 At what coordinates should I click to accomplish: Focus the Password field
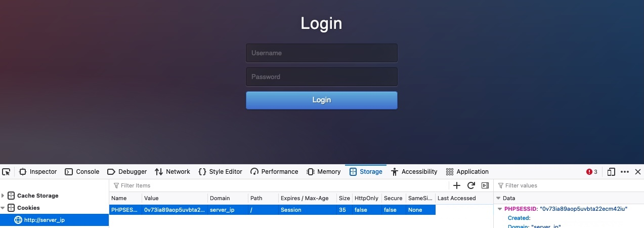321,77
